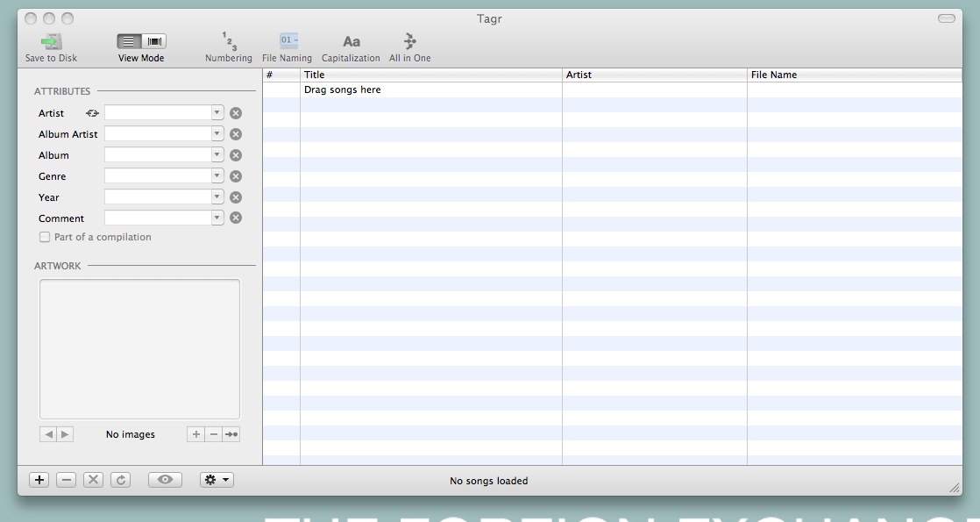Viewport: 980px width, 522px height.
Task: Click the 'No images' artwork label
Action: pos(130,434)
